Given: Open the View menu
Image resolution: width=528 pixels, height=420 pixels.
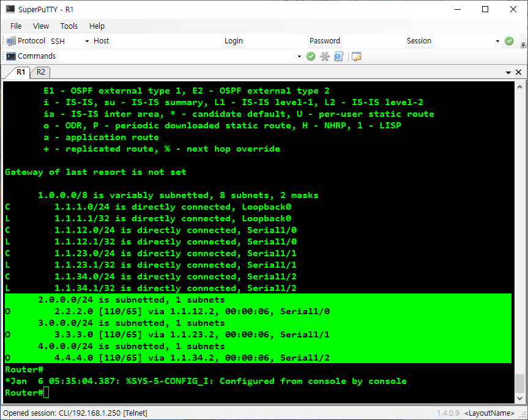Looking at the screenshot, I should click(41, 26).
